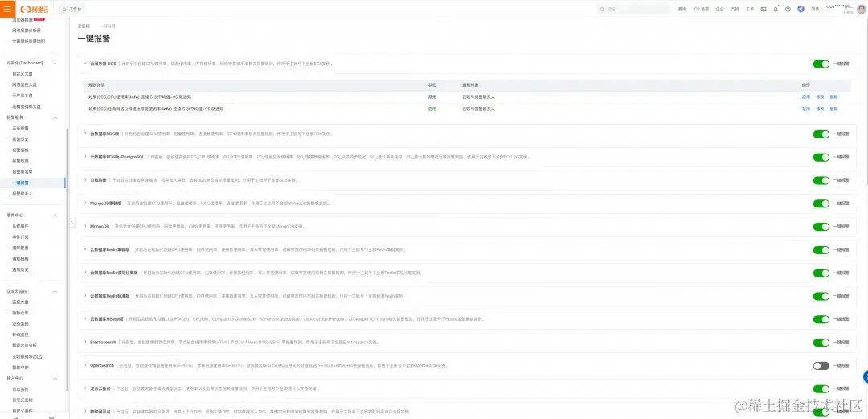
Task: Open the notifications bell icon
Action: 776,10
